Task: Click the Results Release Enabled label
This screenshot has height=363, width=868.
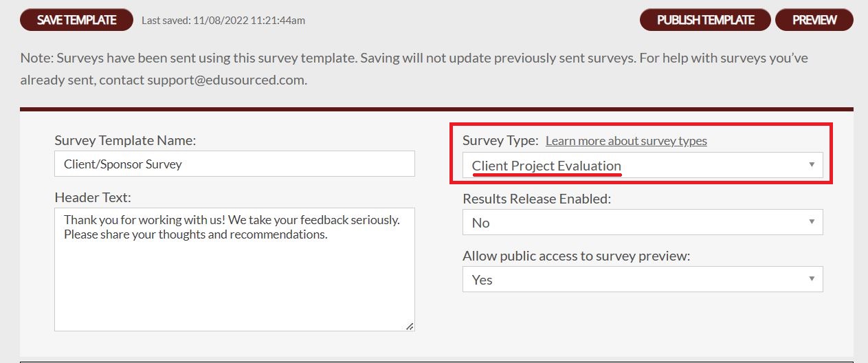Action: [x=537, y=199]
